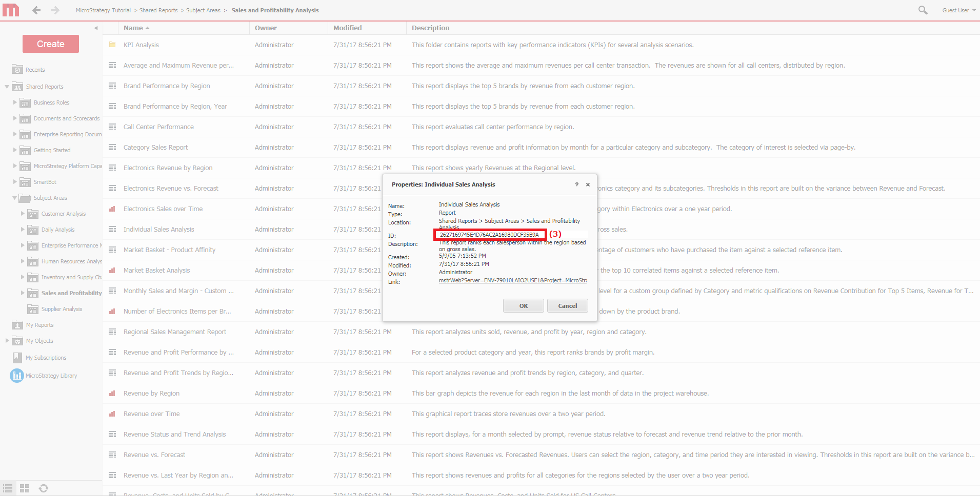The image size is (980, 496).
Task: Open Revenue Status and Trend Analysis report
Action: pyautogui.click(x=174, y=435)
